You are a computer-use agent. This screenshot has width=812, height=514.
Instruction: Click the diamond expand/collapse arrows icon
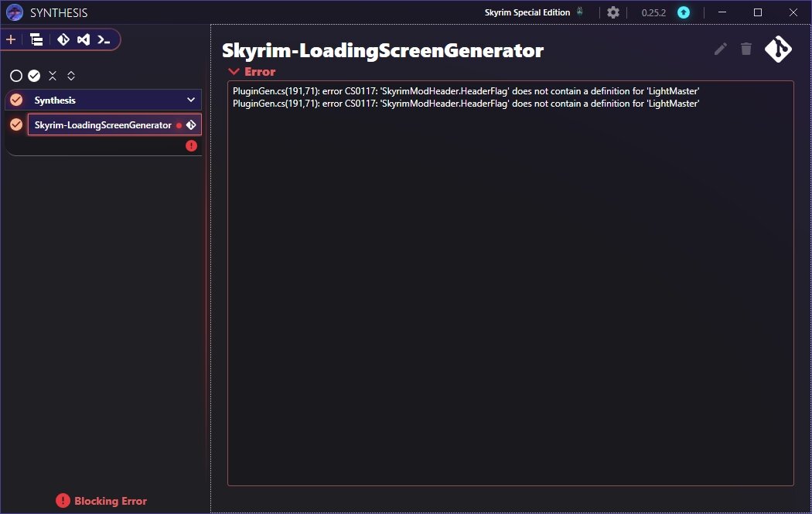[71, 75]
